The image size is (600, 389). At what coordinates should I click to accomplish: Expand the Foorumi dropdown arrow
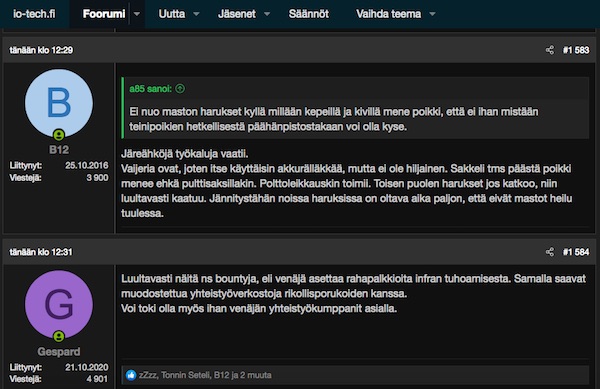click(137, 14)
